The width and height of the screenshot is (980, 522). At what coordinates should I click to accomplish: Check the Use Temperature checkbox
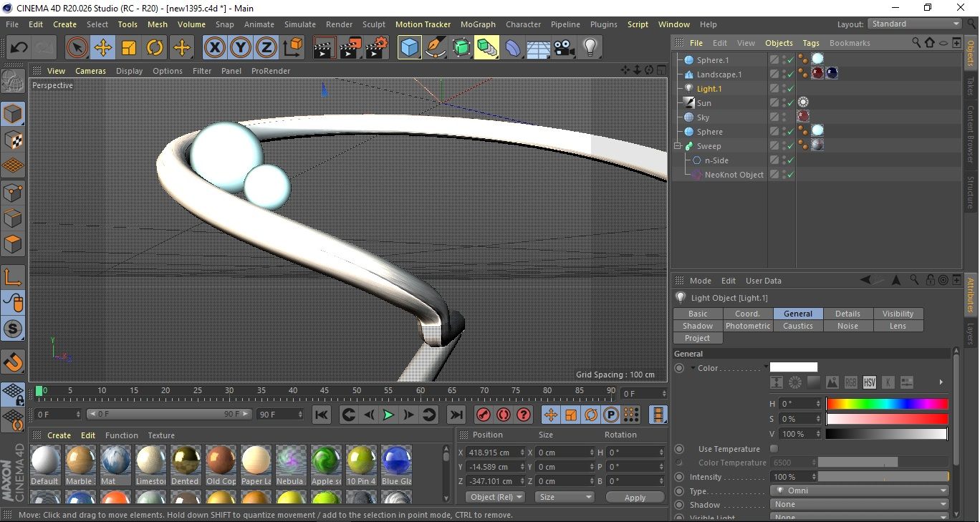[774, 449]
